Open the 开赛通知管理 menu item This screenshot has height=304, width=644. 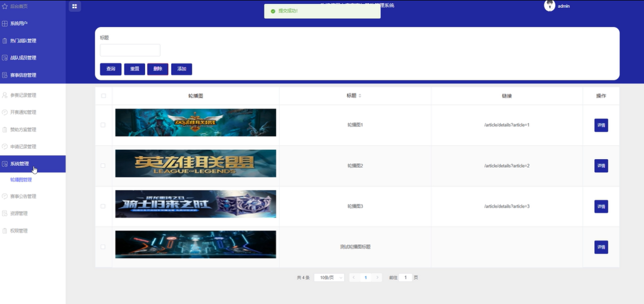point(33,112)
